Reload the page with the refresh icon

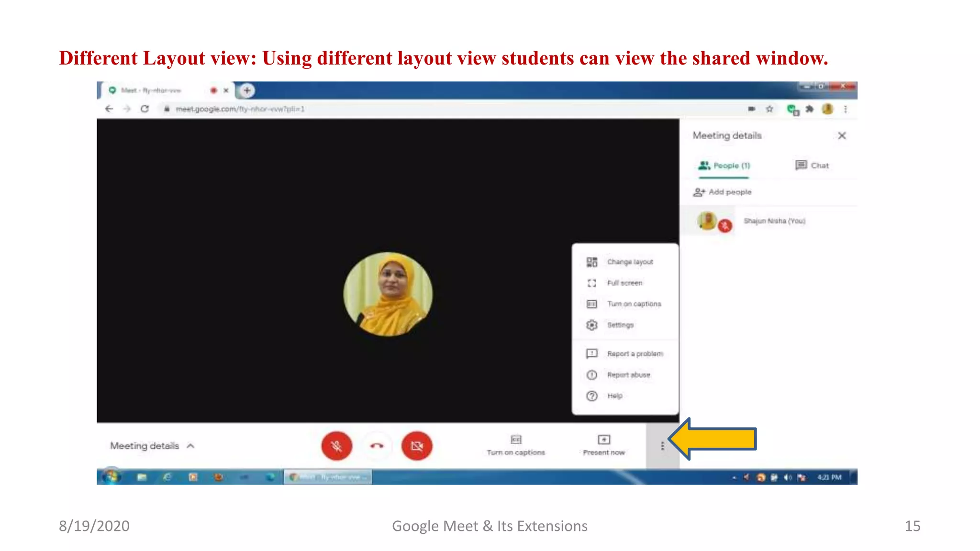[145, 109]
